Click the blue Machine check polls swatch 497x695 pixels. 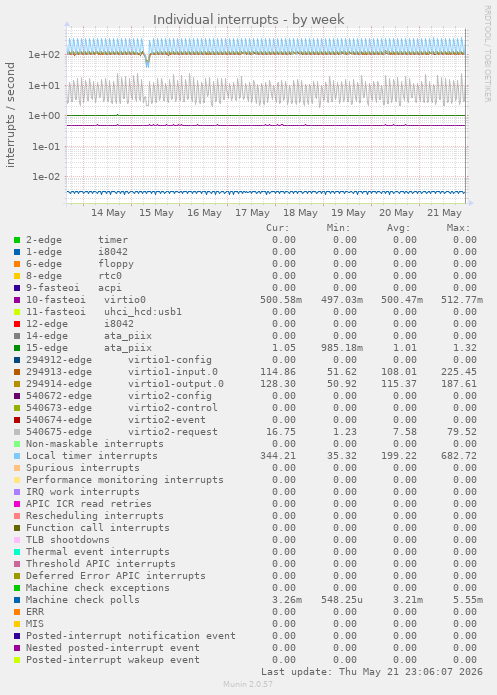tap(17, 600)
